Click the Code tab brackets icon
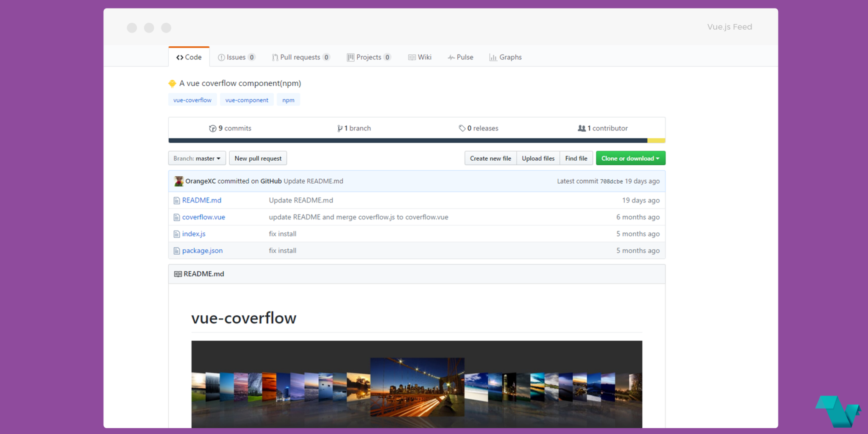The width and height of the screenshot is (868, 434). point(180,58)
